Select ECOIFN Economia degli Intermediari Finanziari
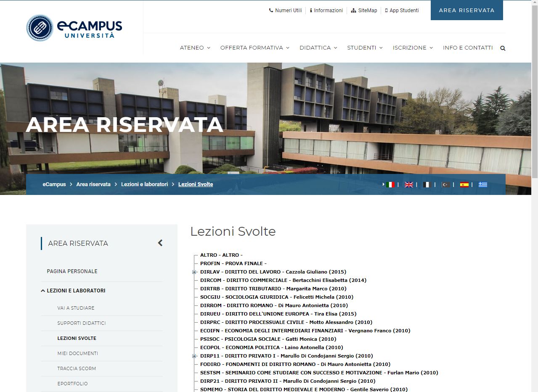538x392 pixels. tap(305, 331)
